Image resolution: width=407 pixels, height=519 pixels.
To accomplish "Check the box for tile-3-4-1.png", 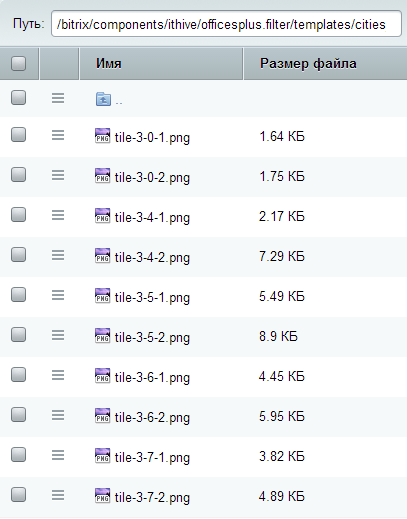I will [x=18, y=215].
